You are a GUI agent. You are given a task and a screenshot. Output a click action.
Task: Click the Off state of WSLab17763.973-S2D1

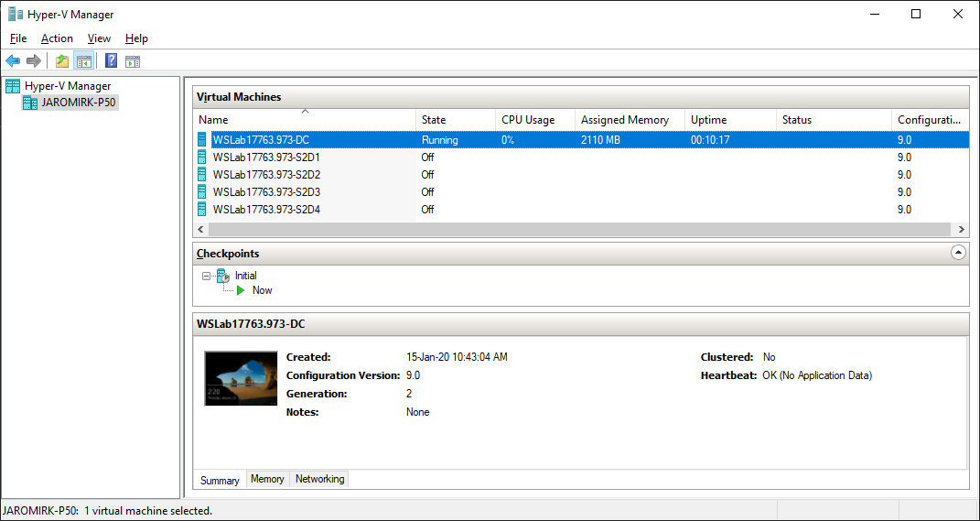427,157
